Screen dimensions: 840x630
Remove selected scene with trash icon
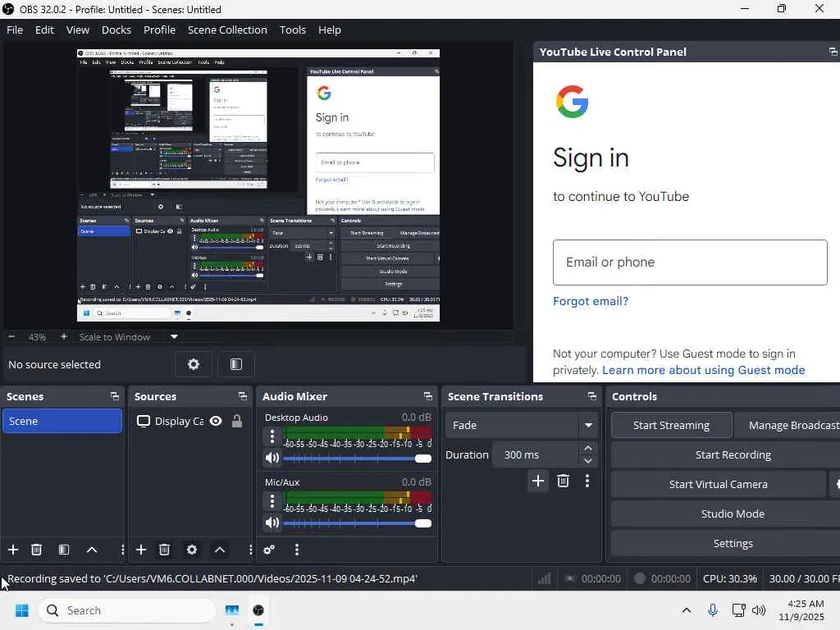(36, 550)
